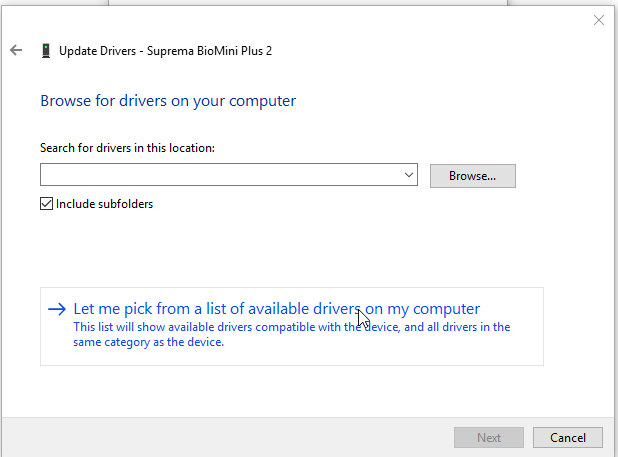Expand the driver location dropdown arrow
This screenshot has width=618, height=457.
[409, 175]
